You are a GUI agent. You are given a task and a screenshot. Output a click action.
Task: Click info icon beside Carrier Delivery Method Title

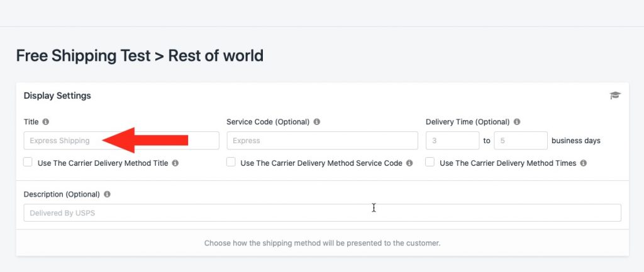pyautogui.click(x=175, y=163)
